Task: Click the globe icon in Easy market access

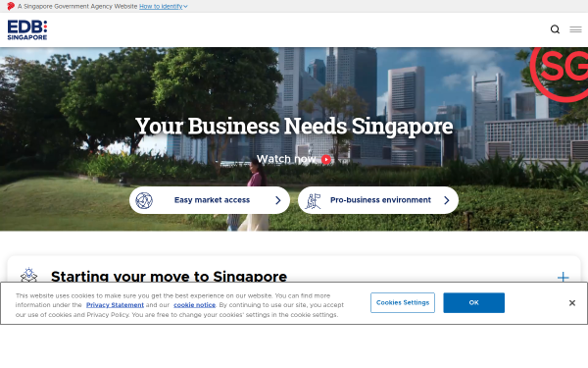Action: point(144,200)
